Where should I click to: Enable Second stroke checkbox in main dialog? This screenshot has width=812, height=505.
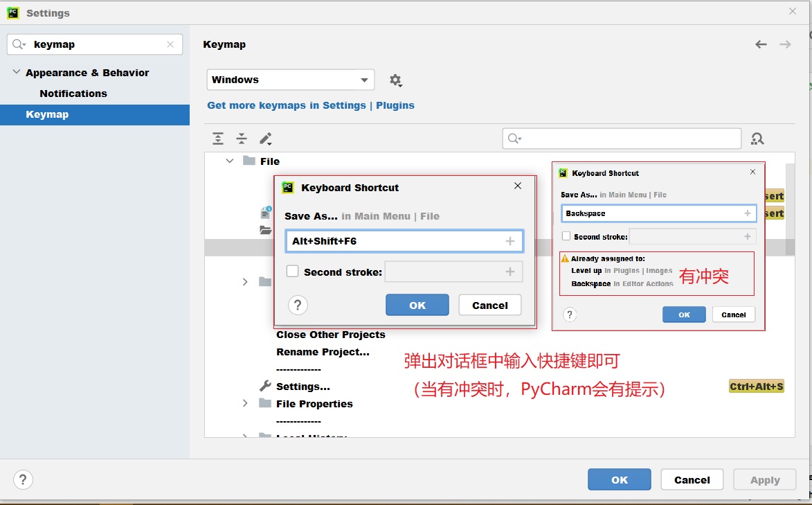[293, 272]
